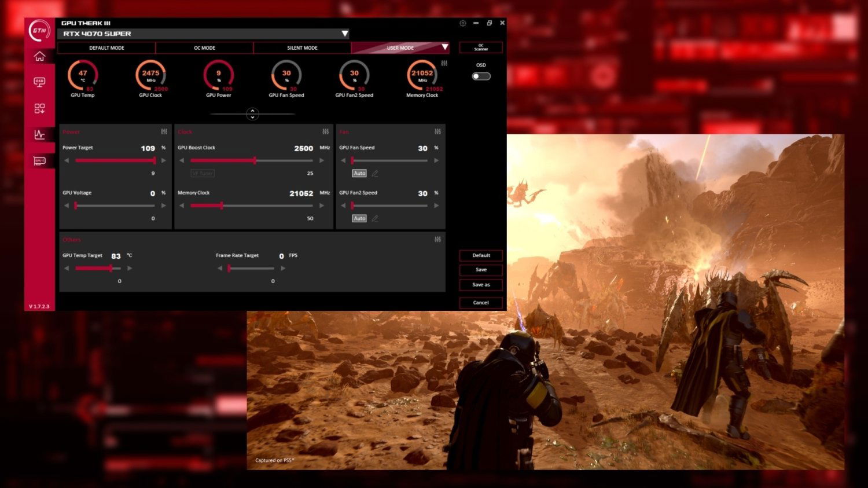Decrease GPU Voltage with left arrow
Image resolution: width=868 pixels, height=488 pixels.
coord(67,206)
